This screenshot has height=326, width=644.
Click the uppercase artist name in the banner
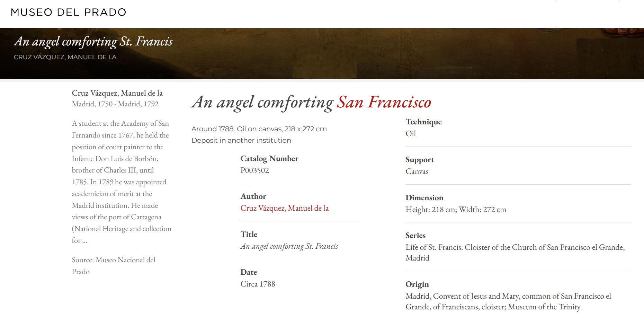pyautogui.click(x=65, y=57)
